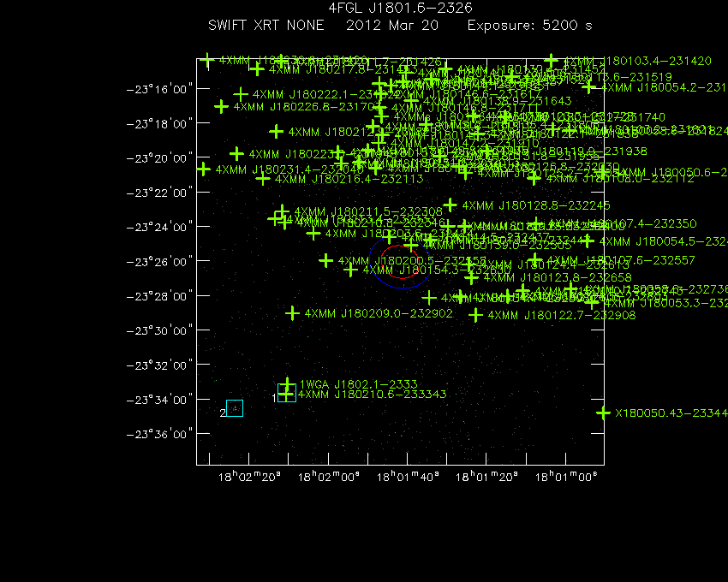Click cross marker beside 4XMM J180123.8-232658
Viewport: 728px width, 582px height.
[x=471, y=277]
